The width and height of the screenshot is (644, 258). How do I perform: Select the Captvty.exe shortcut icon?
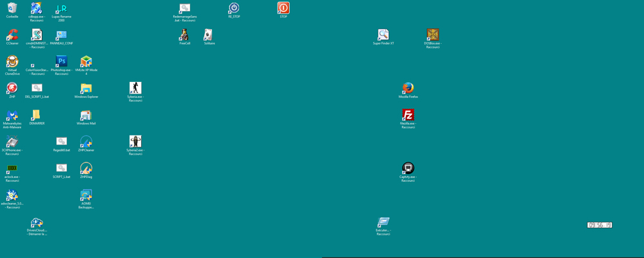coord(408,168)
